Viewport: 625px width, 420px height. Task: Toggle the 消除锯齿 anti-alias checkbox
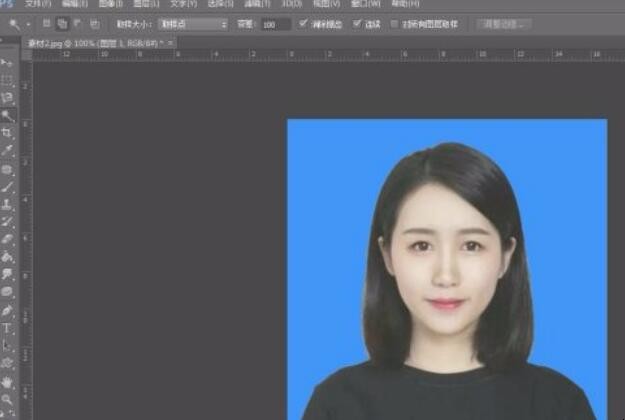(x=303, y=24)
